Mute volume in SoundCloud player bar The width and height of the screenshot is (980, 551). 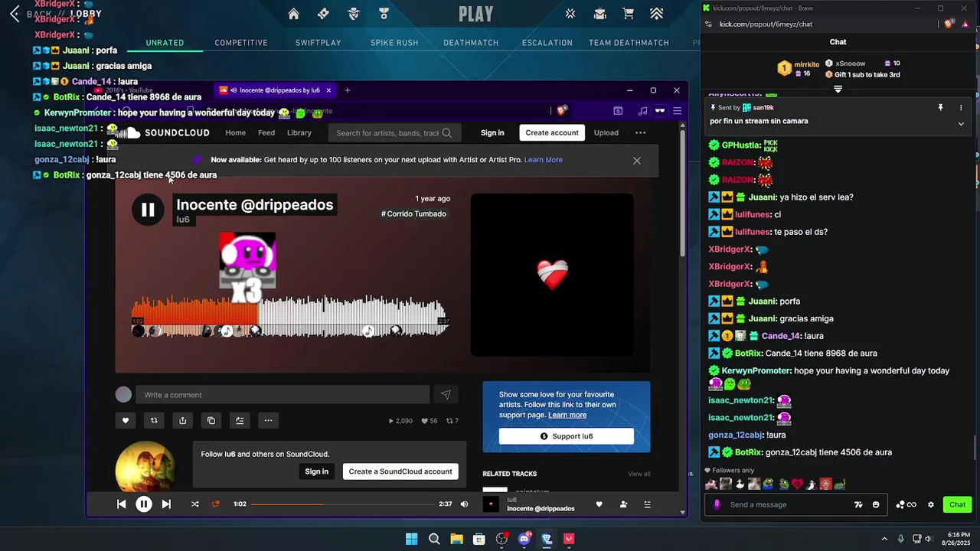coord(464,504)
